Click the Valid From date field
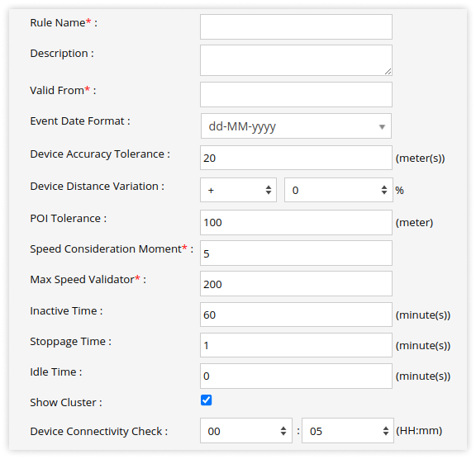This screenshot has height=459, width=476. 296,94
